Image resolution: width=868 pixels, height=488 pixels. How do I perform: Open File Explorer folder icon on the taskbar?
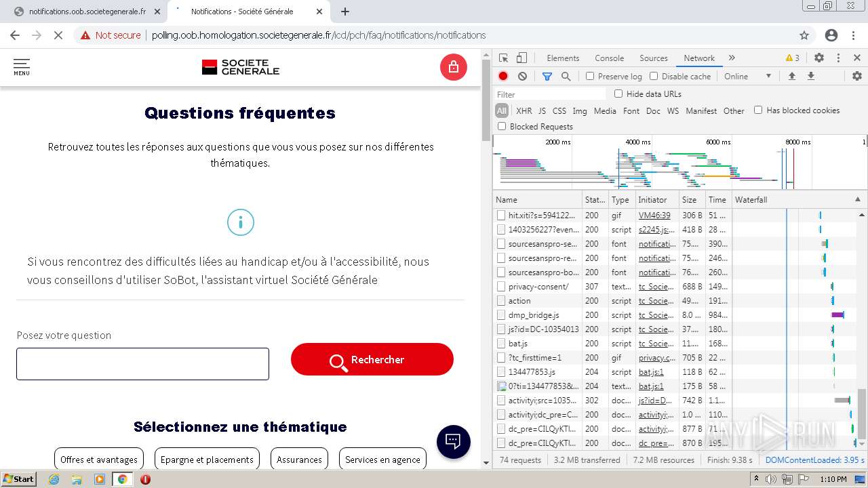[77, 479]
